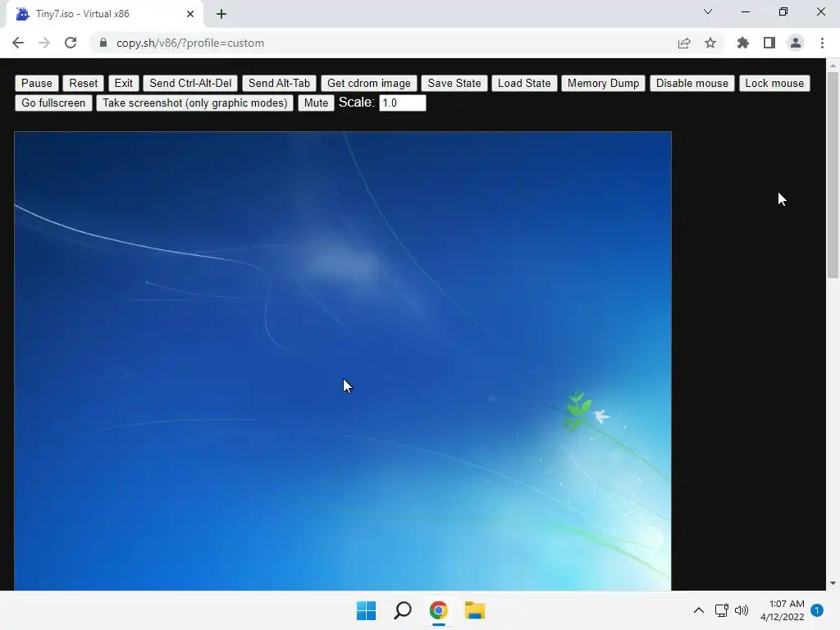Show hidden tray icons chevron
Image resolution: width=840 pixels, height=630 pixels.
(699, 610)
